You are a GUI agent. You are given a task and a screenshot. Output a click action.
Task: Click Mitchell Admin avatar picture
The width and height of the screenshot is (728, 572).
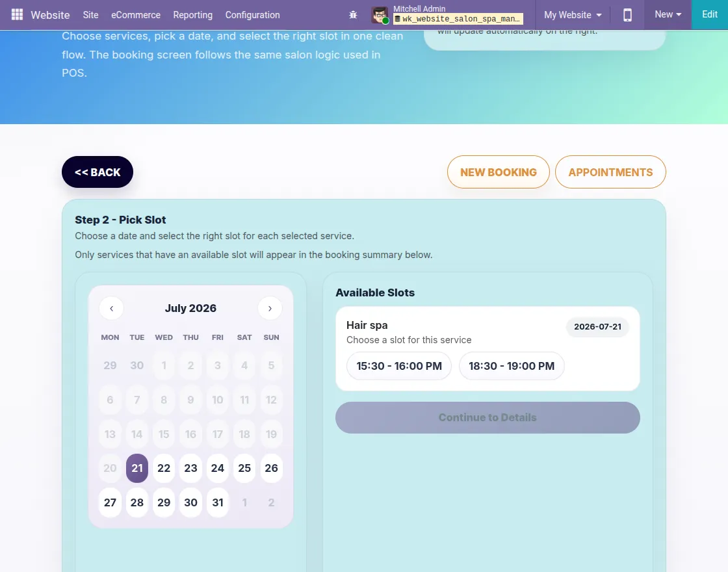pyautogui.click(x=380, y=15)
